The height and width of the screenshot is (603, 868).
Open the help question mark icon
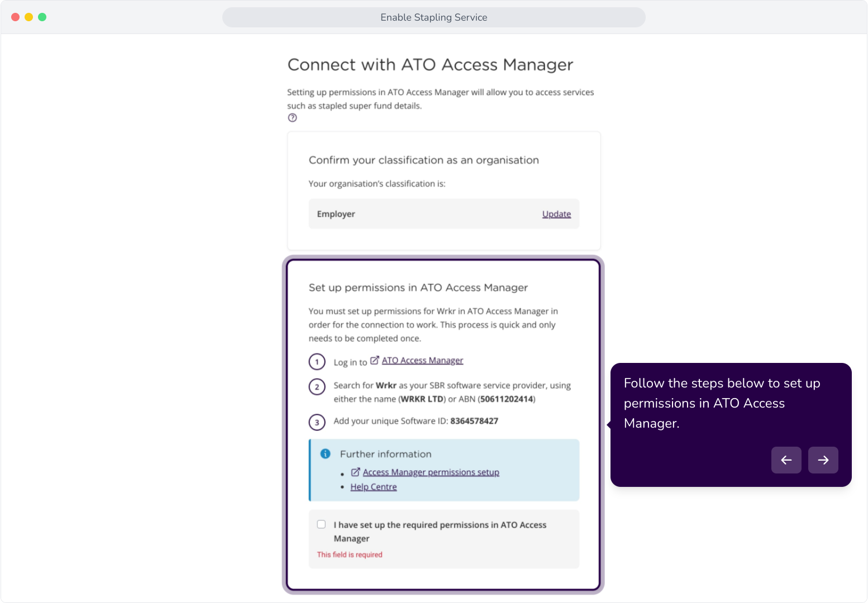click(x=292, y=118)
